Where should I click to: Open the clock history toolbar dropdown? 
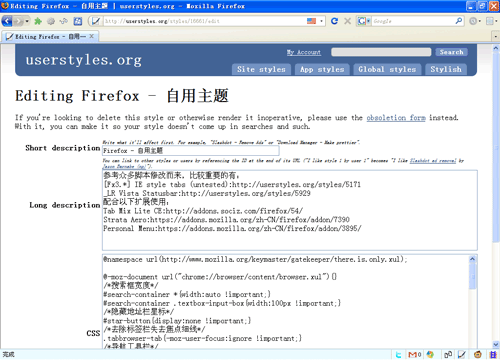[475, 21]
